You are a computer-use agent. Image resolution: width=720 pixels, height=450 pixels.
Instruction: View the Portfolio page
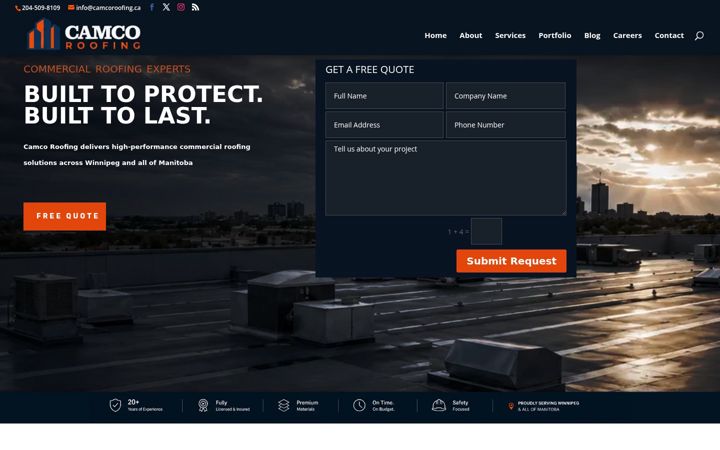click(x=555, y=35)
